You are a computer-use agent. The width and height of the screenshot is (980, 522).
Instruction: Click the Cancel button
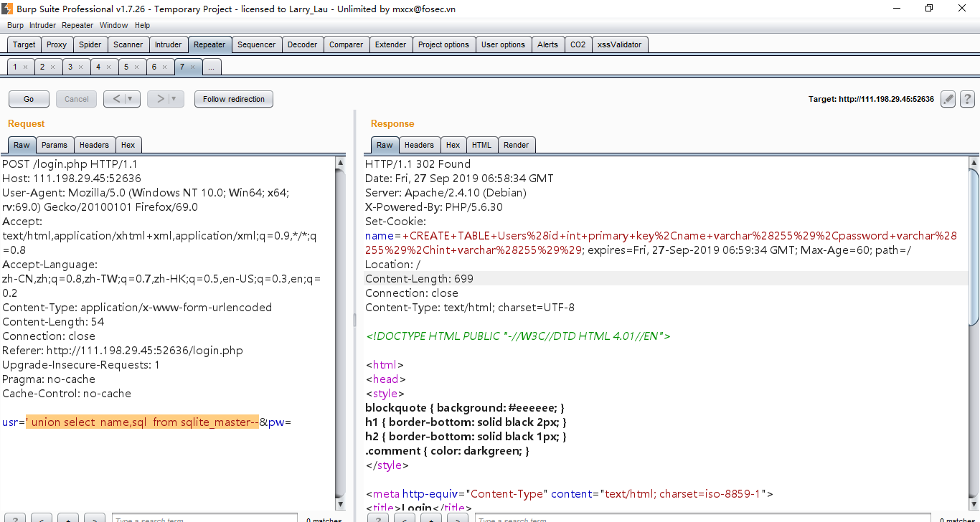tap(77, 99)
